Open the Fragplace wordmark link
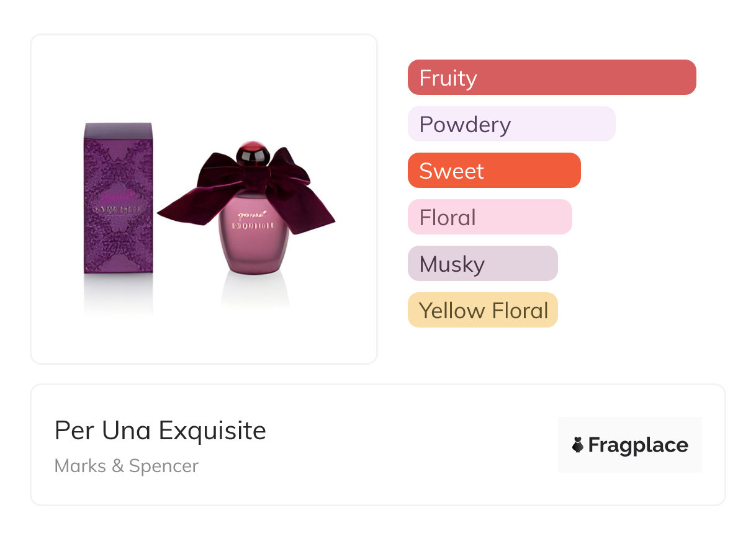The height and width of the screenshot is (536, 756). (638, 445)
